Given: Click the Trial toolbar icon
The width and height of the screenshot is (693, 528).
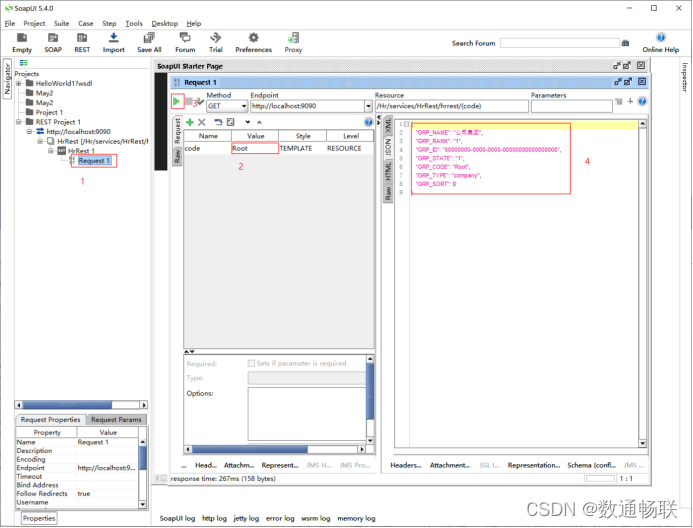Looking at the screenshot, I should 216,43.
